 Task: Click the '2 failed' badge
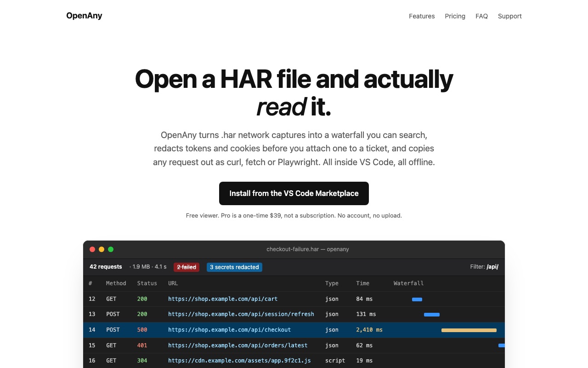point(187,267)
